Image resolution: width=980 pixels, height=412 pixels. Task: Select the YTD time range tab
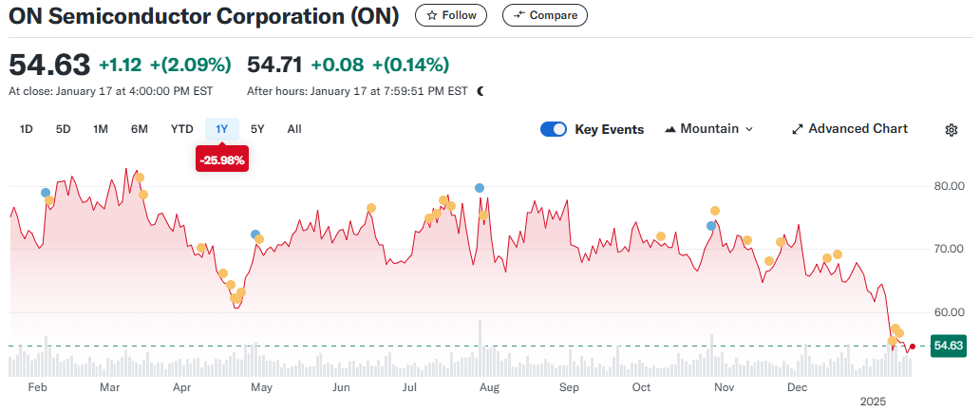tap(182, 129)
